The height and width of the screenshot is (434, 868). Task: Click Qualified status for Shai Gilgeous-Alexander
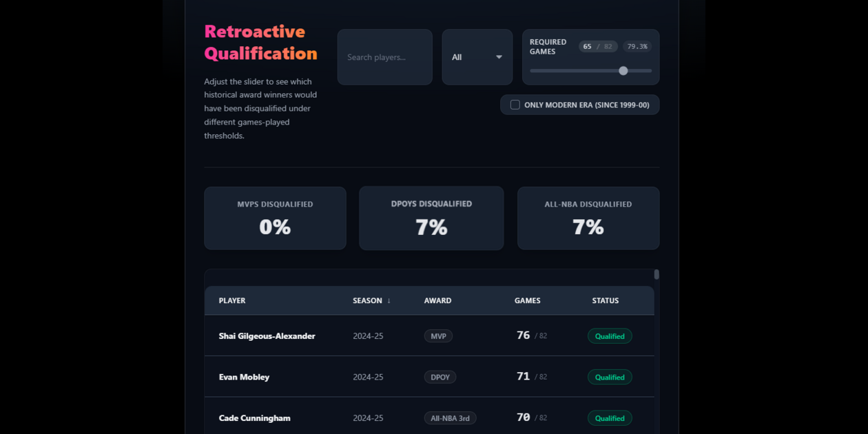pos(610,336)
